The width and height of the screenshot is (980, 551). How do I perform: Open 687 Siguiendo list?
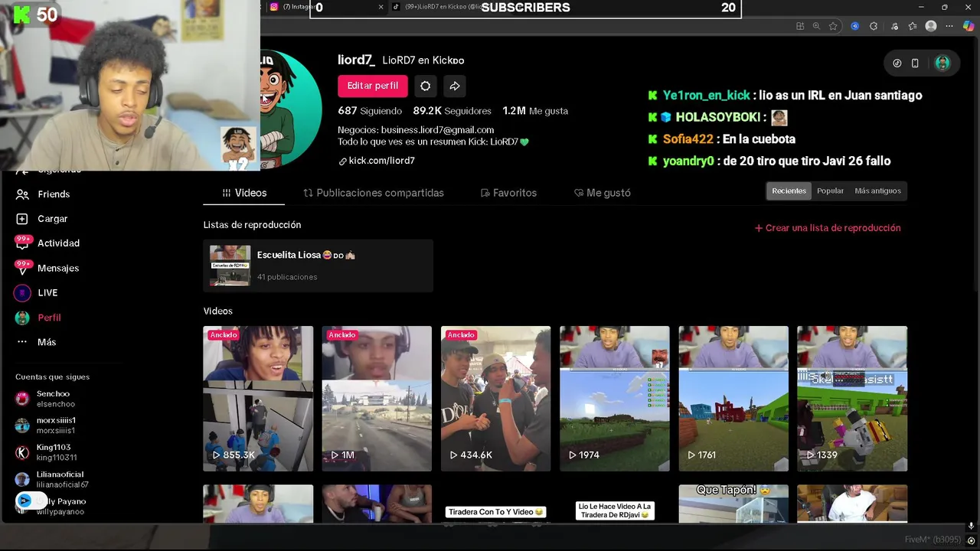[x=370, y=111]
